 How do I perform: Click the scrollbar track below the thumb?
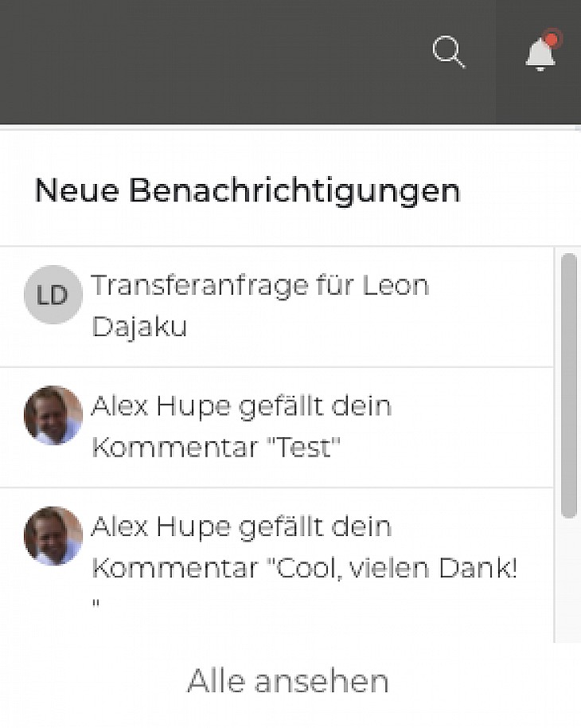[x=568, y=581]
